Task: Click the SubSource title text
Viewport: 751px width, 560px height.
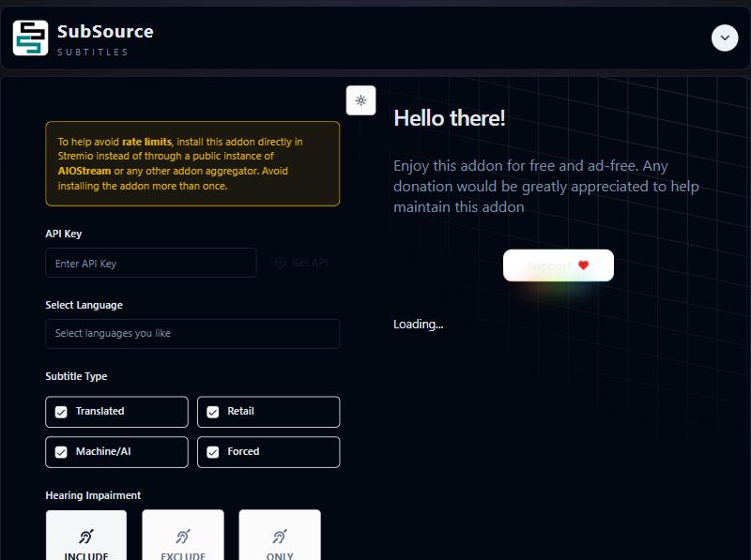Action: [x=105, y=32]
